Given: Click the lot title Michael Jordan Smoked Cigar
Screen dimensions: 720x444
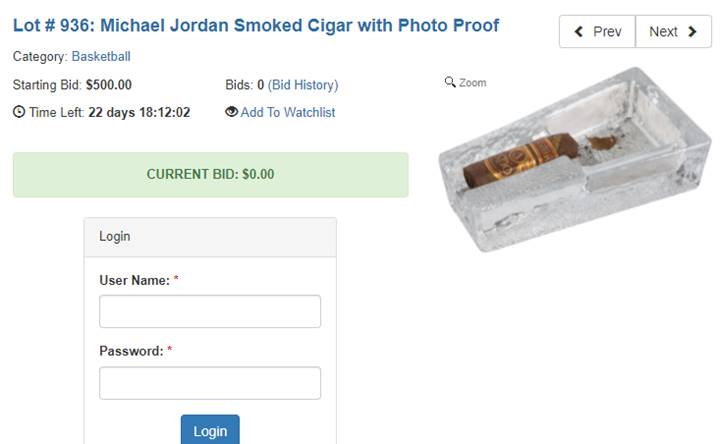Looking at the screenshot, I should pos(256,25).
